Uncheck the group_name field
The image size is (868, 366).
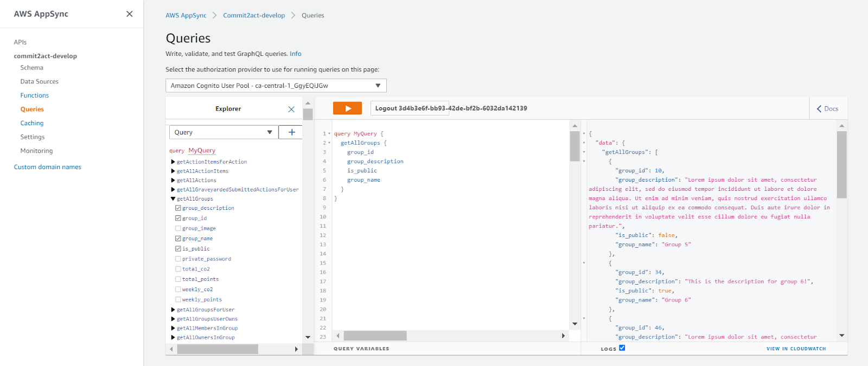click(x=178, y=239)
